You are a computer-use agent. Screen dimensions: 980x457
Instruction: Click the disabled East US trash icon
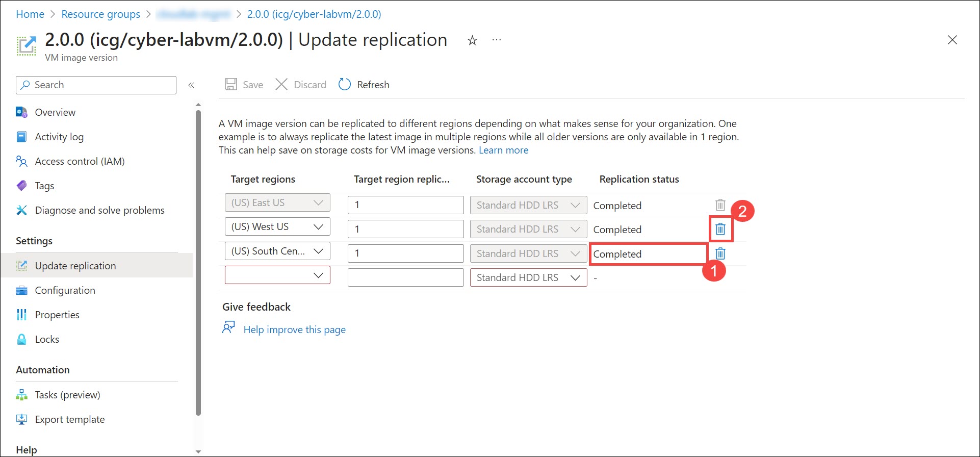[x=720, y=205]
